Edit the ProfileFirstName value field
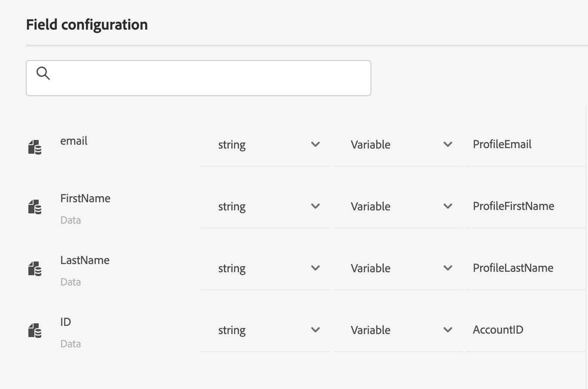588x389 pixels. click(524, 207)
